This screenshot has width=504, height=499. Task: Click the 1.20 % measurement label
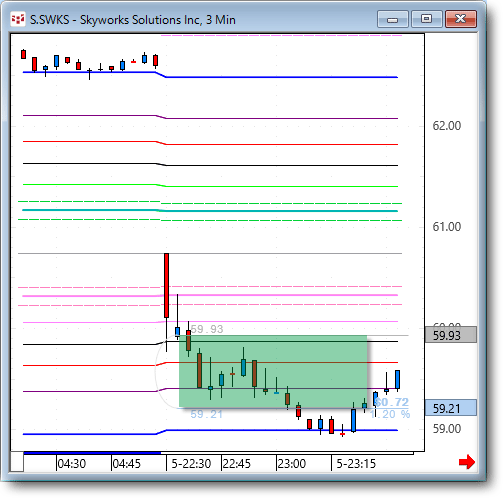click(x=390, y=414)
